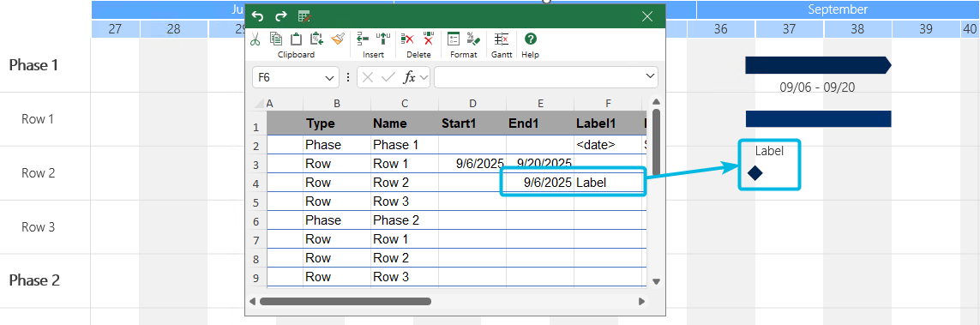This screenshot has width=980, height=325.
Task: Delete the selected column
Action: (x=429, y=39)
